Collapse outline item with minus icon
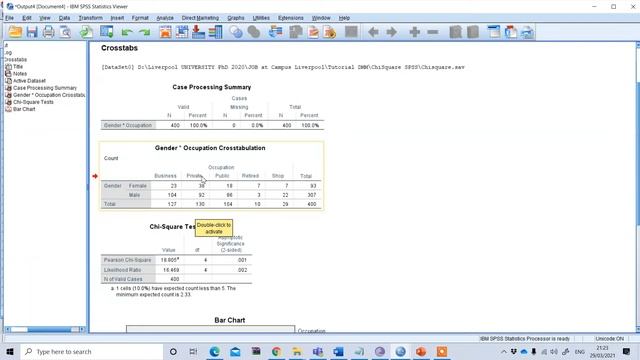Screen dimensions: 640x360 pos(433,32)
